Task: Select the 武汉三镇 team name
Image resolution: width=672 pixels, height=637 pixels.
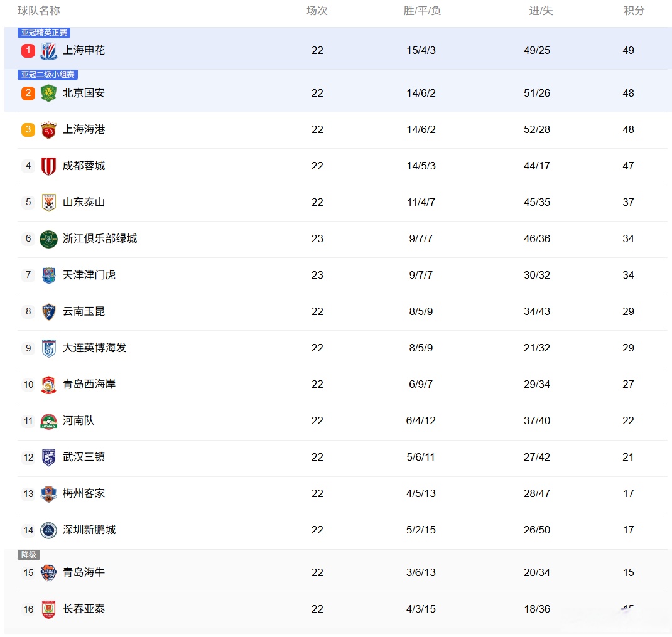Action: (84, 457)
